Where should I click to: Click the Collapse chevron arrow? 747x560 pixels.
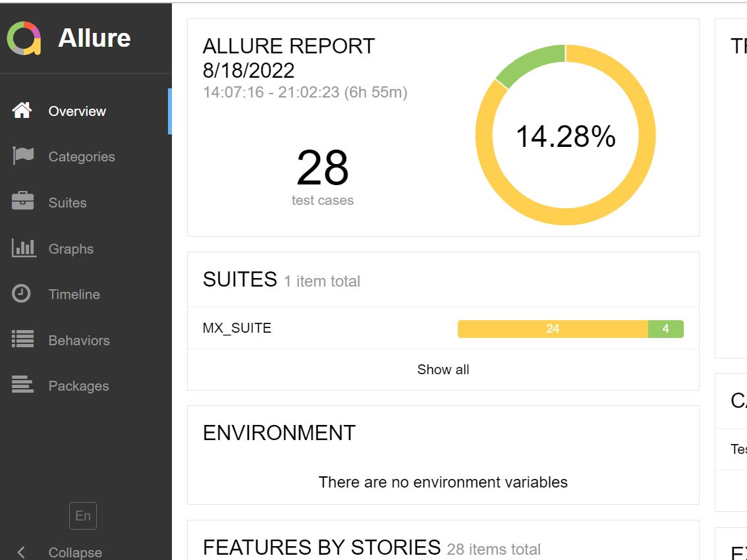21,552
